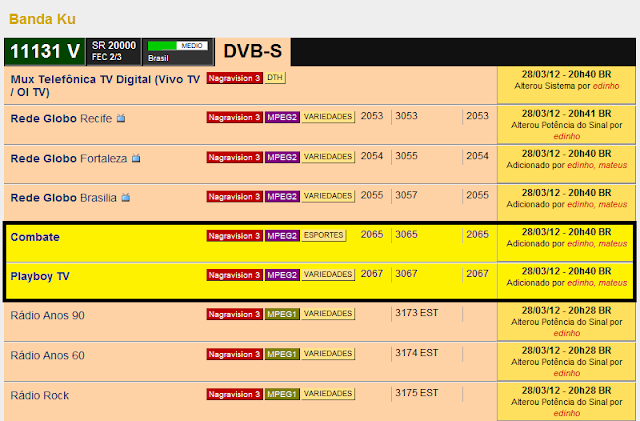This screenshot has width=640, height=421.
Task: Open mateus user link in Combate row
Action: point(612,243)
